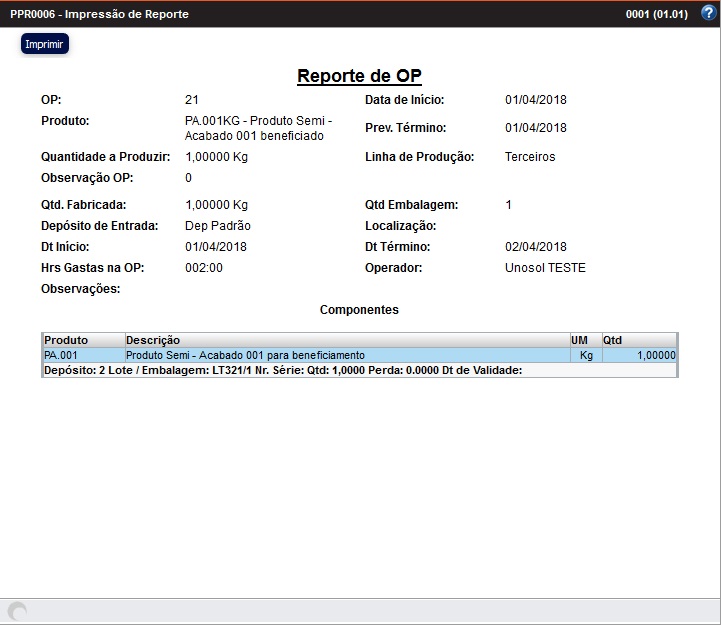Viewport: 721px width, 625px height.
Task: Click the OP: field label
Action: (51, 100)
